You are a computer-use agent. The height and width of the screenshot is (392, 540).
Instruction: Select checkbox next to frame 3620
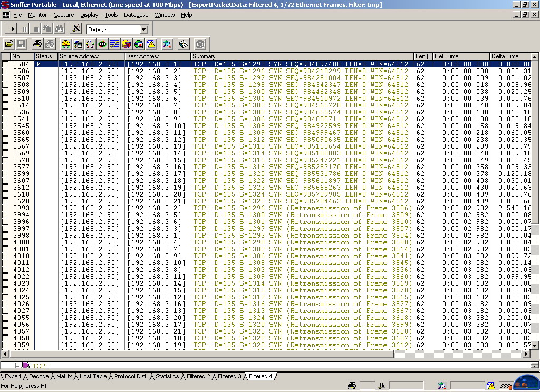pyautogui.click(x=5, y=201)
